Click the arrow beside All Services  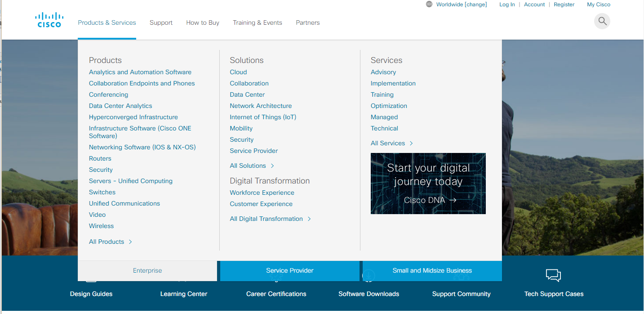click(411, 144)
